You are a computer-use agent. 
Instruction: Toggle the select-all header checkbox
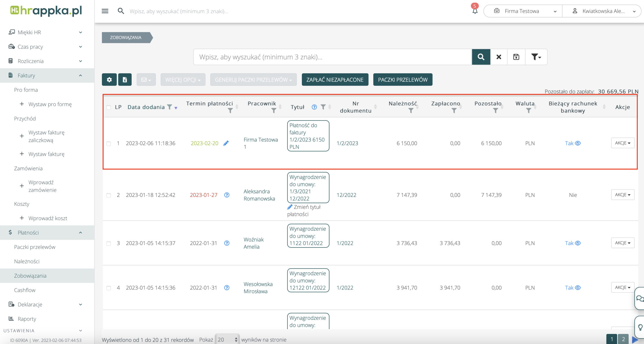(x=109, y=108)
